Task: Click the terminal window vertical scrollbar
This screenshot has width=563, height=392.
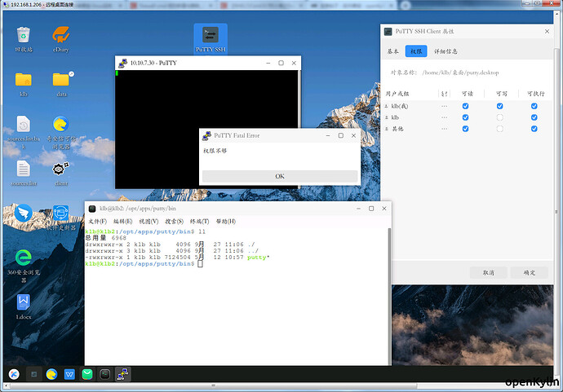Action: [x=389, y=297]
